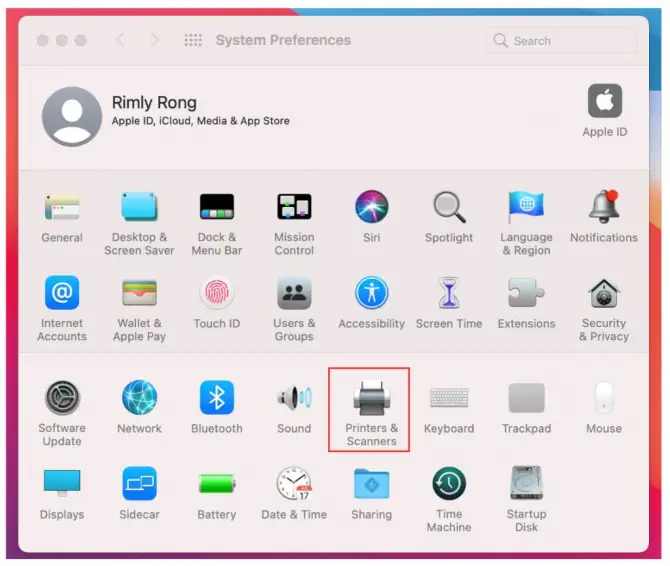670x566 pixels.
Task: Go forward with the right chevron
Action: point(155,40)
